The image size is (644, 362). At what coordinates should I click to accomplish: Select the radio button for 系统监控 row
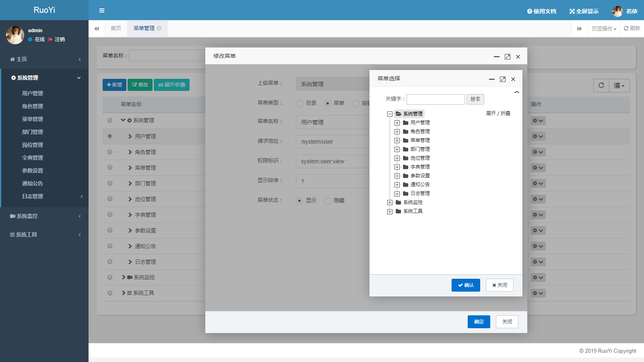click(x=110, y=277)
